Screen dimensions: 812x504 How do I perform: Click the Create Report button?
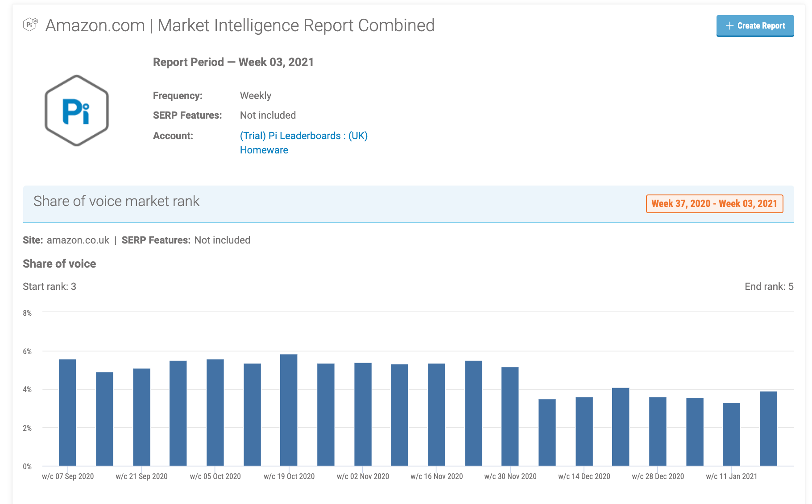[755, 26]
